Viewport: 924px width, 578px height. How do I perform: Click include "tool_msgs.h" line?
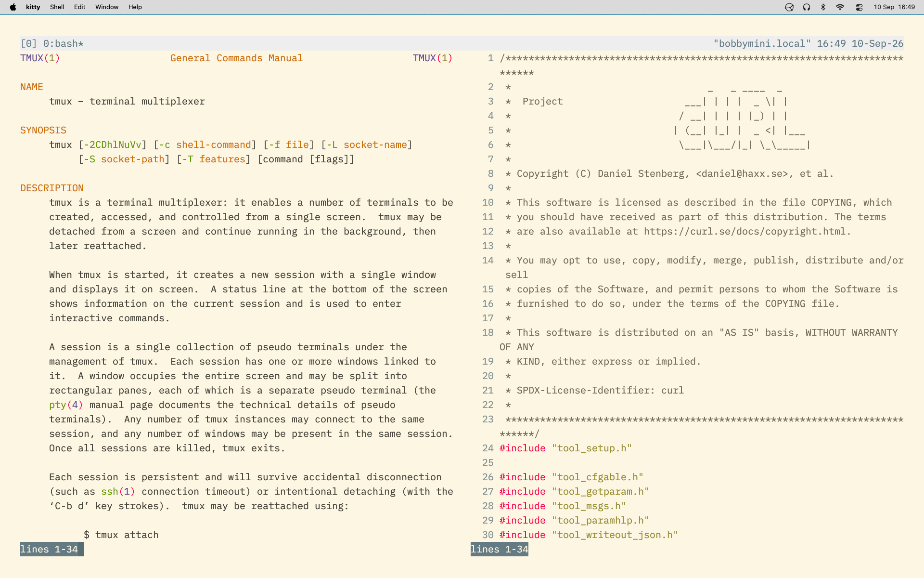click(563, 506)
